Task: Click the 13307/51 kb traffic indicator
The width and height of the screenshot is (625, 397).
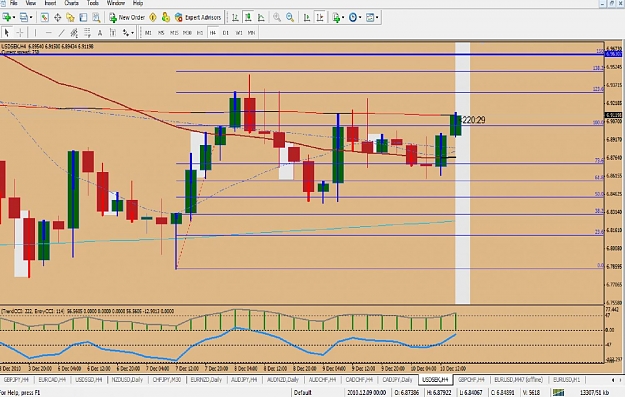Action: (x=594, y=393)
